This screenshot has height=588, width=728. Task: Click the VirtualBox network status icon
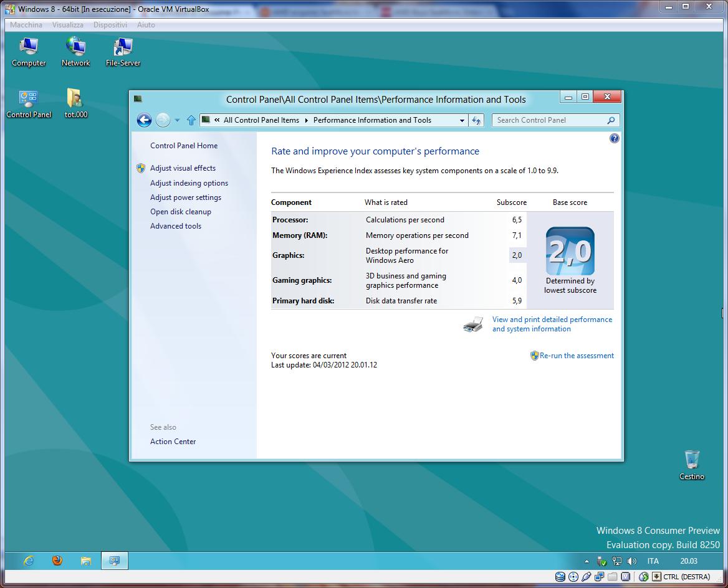pyautogui.click(x=600, y=577)
